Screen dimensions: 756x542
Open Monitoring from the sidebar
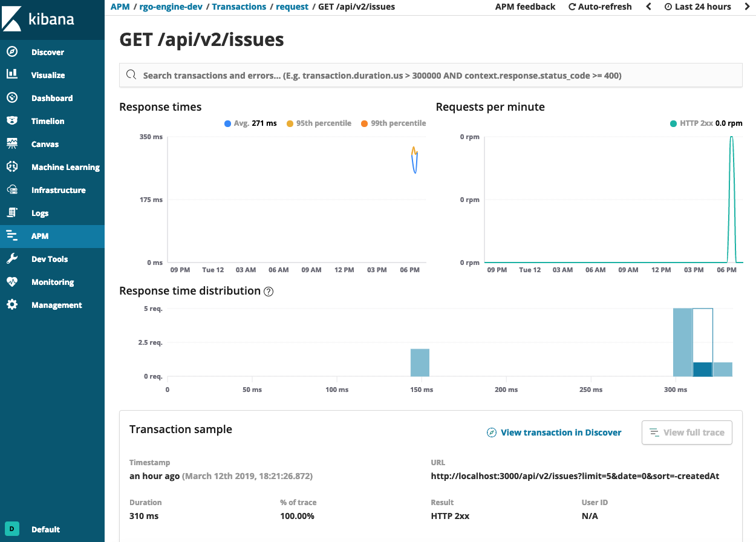coord(52,282)
